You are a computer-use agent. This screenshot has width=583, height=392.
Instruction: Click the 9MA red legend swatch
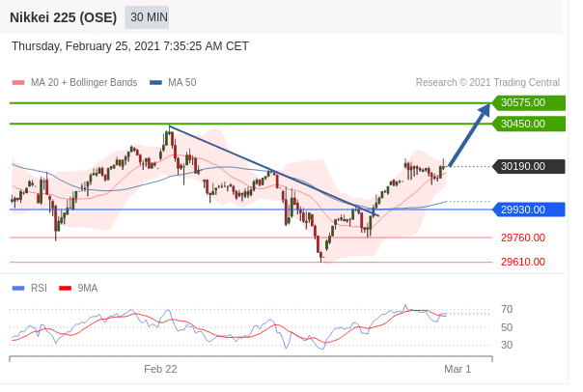65,289
